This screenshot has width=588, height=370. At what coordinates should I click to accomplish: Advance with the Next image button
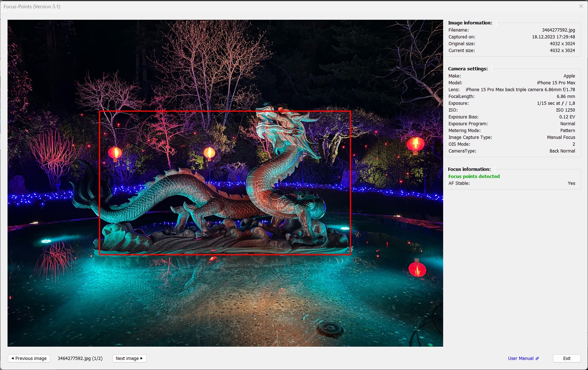pyautogui.click(x=129, y=358)
